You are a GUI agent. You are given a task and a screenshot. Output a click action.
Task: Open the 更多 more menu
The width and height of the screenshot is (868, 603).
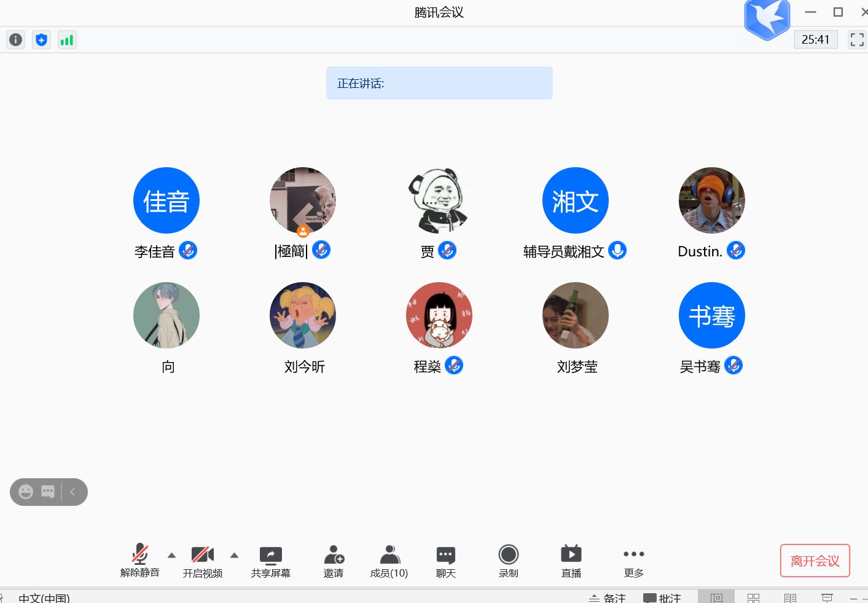click(x=633, y=561)
